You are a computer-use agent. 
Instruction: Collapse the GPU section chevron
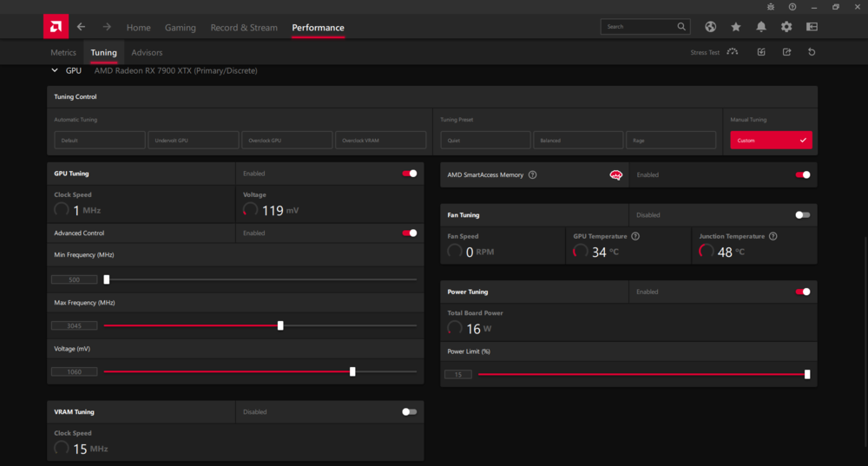point(54,70)
